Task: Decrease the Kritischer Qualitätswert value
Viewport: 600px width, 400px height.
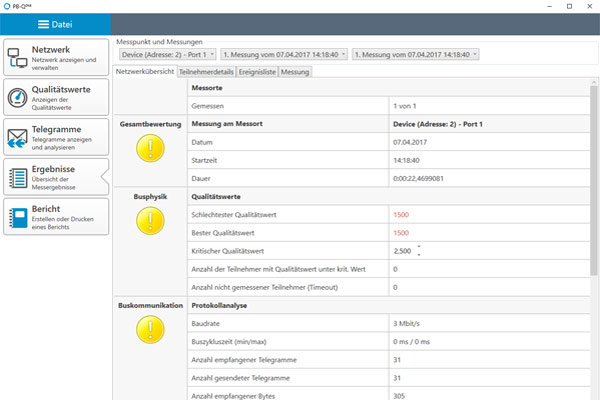Action: pyautogui.click(x=419, y=255)
